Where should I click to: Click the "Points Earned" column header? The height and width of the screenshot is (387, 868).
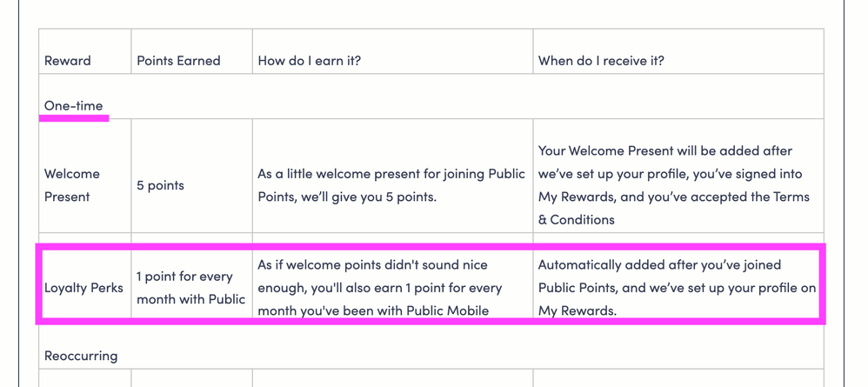click(178, 60)
